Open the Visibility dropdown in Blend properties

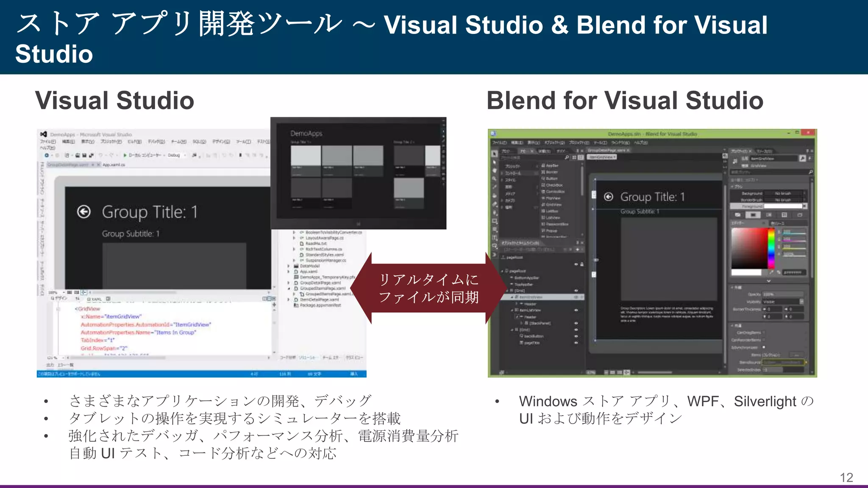tap(783, 302)
